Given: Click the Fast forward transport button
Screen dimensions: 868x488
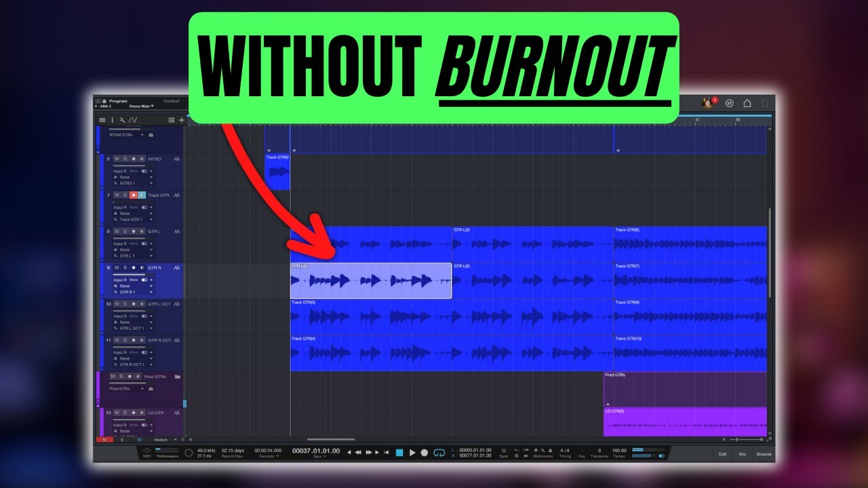Looking at the screenshot, I should pos(368,452).
